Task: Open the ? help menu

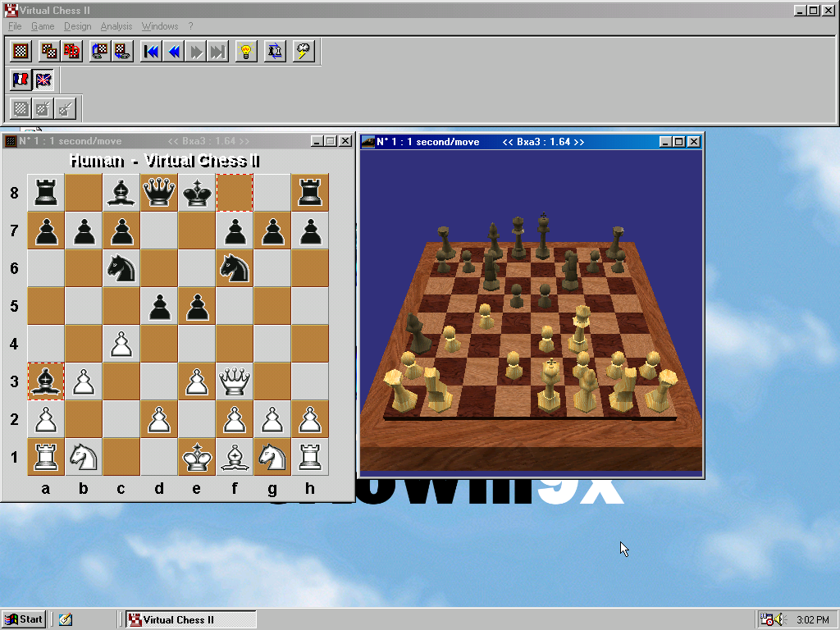Action: (x=190, y=26)
